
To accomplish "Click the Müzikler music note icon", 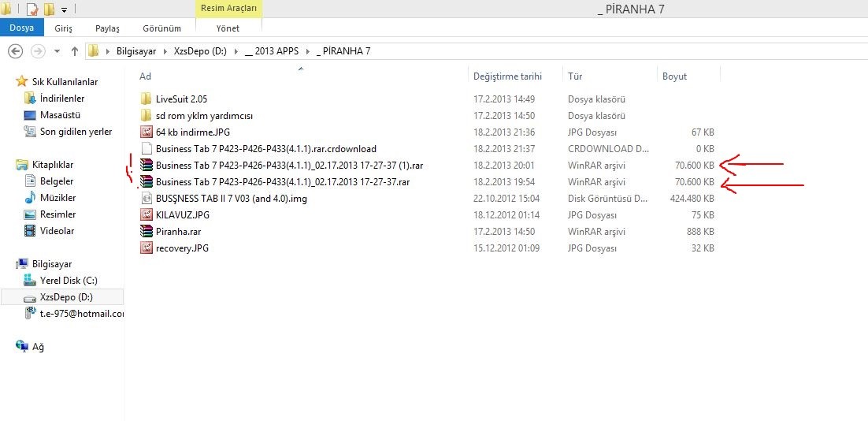I will [x=30, y=198].
